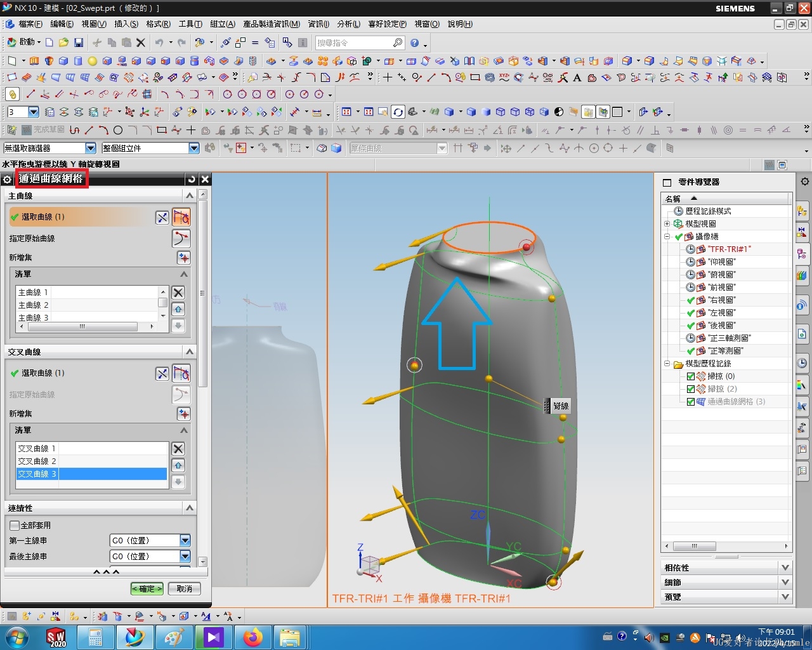The height and width of the screenshot is (650, 812).
Task: Select the "正三軸測圖" view in navigator
Action: (729, 338)
